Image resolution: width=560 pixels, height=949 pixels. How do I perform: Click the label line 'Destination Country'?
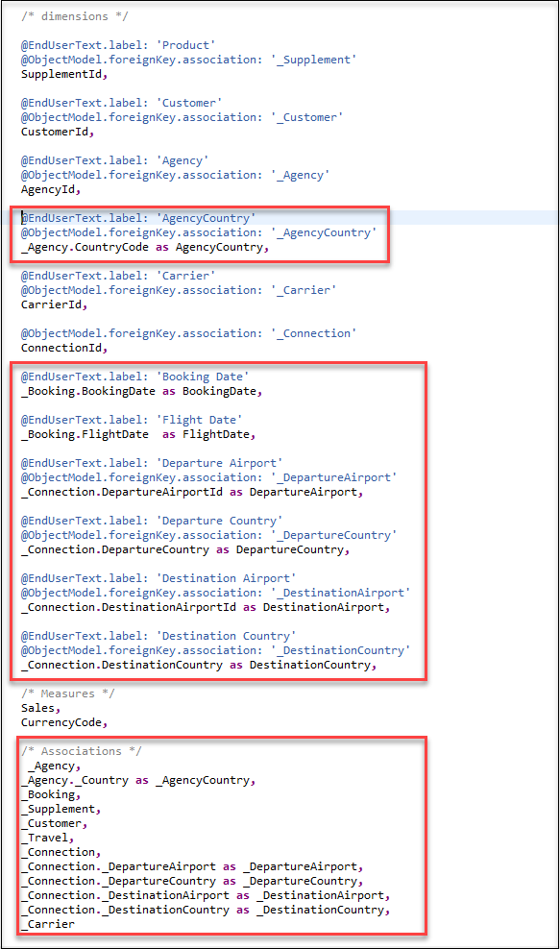(158, 636)
